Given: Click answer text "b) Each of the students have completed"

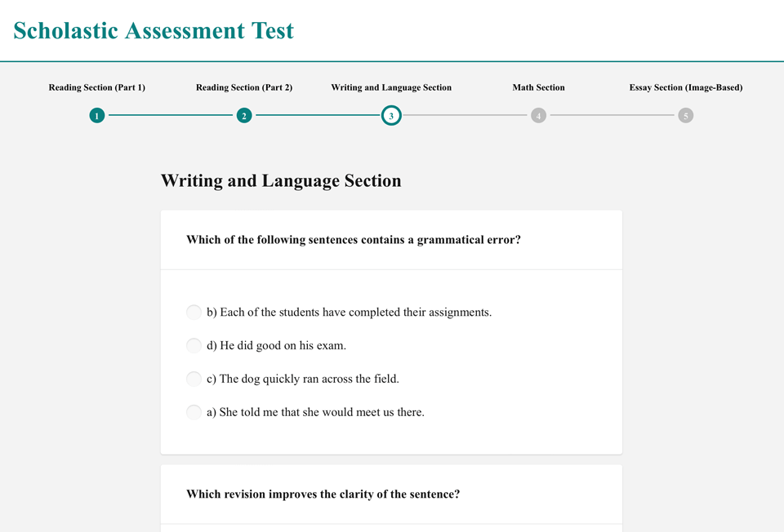Looking at the screenshot, I should (349, 312).
